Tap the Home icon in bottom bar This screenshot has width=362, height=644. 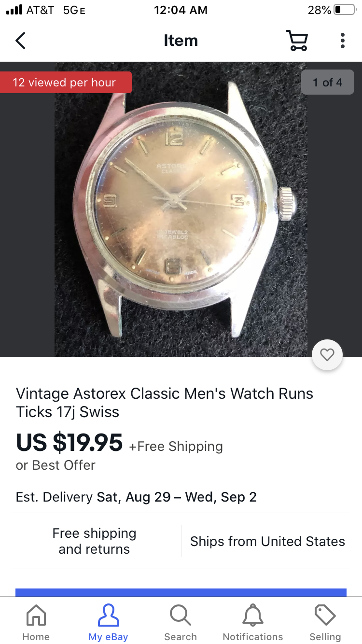36,623
